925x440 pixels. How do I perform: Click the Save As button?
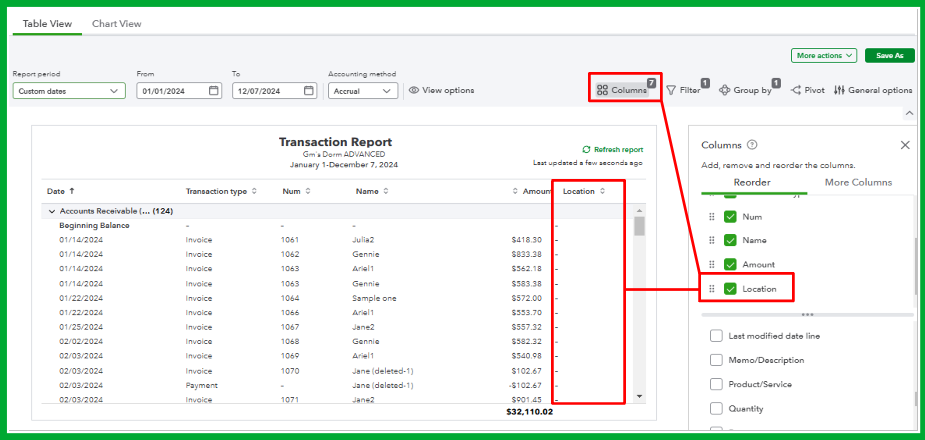(890, 55)
